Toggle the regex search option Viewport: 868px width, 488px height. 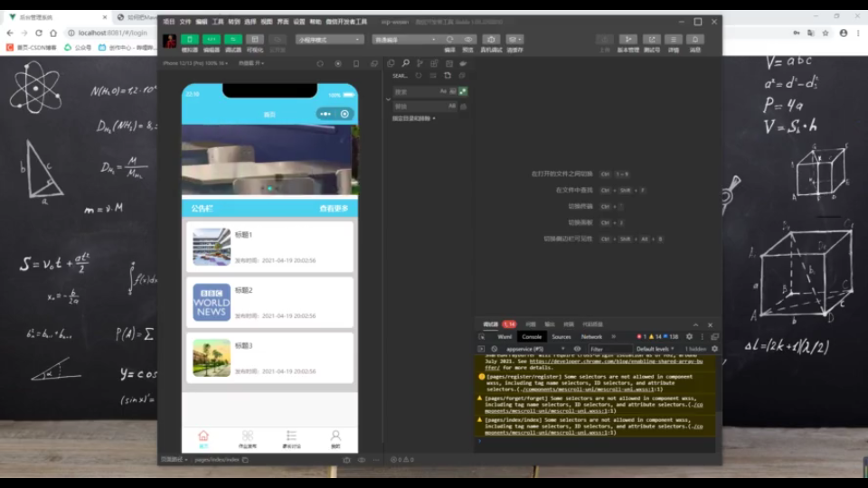tap(463, 91)
